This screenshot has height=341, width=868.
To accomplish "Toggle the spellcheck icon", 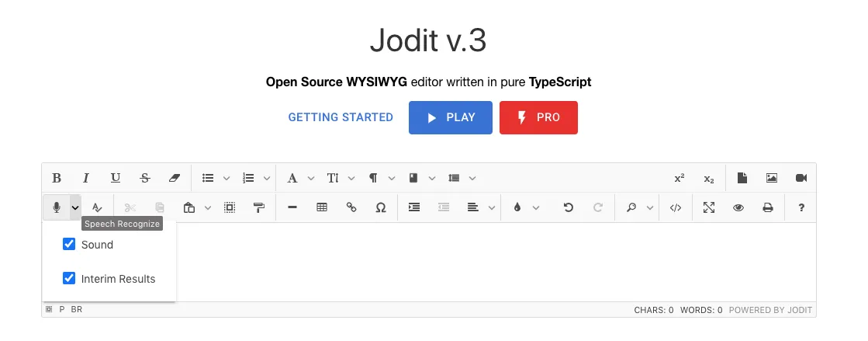I will 97,207.
